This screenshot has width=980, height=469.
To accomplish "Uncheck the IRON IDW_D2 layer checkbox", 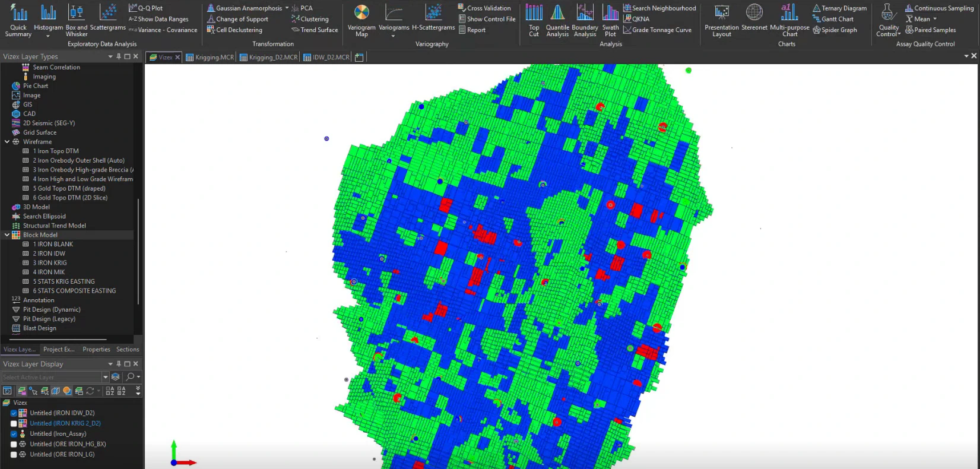I will tap(14, 413).
